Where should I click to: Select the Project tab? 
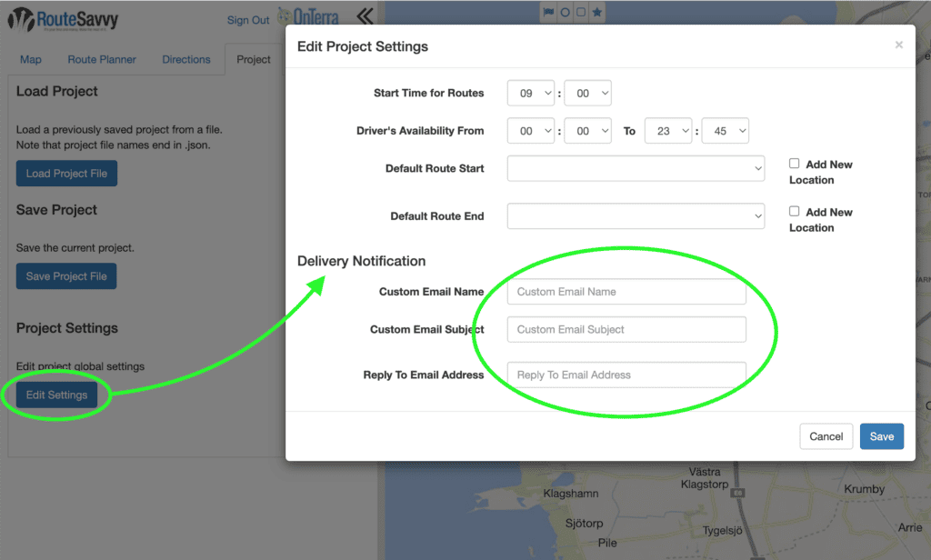(254, 59)
